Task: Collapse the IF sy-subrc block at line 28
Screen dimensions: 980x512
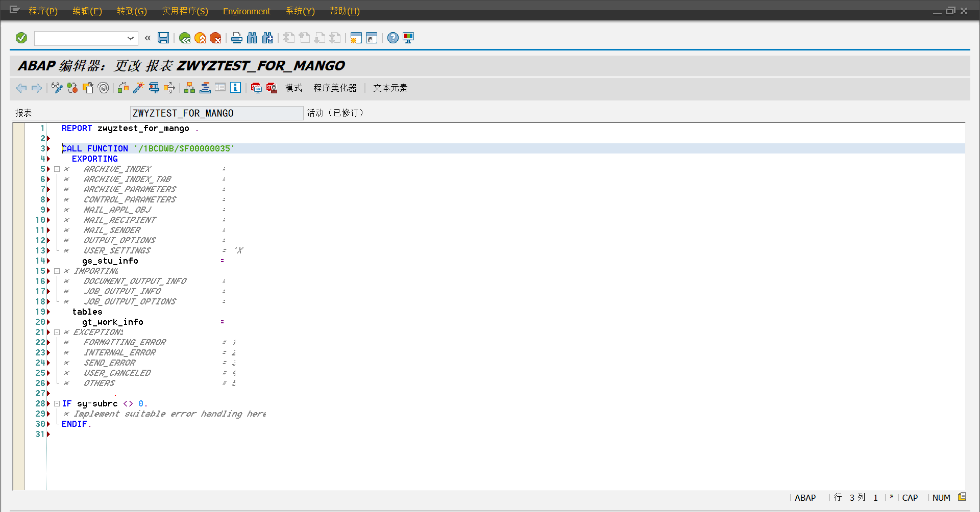Action: [x=57, y=403]
